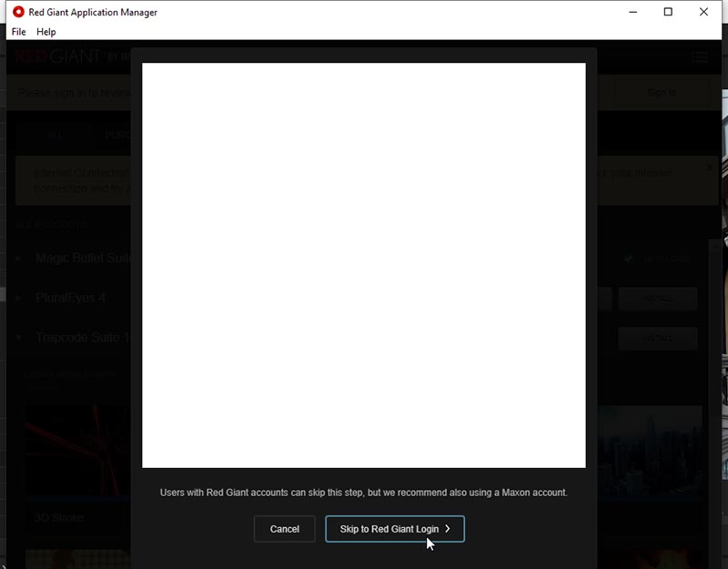Viewport: 728px width, 569px height.
Task: Close the Red Giant Application Manager window
Action: pos(703,12)
